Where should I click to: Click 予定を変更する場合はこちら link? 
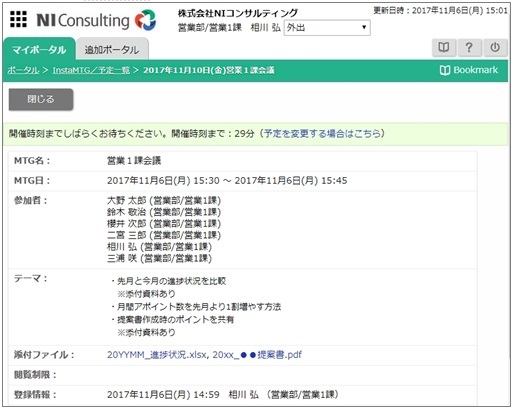[322, 134]
